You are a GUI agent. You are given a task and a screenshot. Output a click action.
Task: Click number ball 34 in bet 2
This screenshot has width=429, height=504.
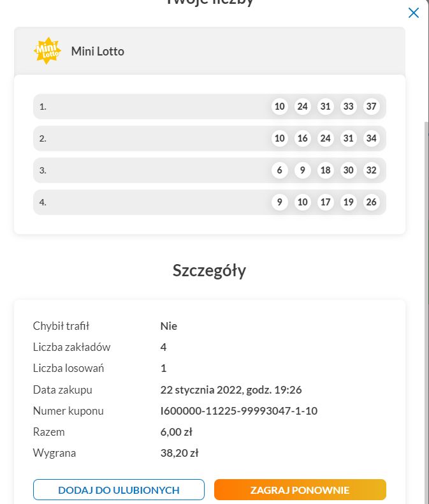pyautogui.click(x=372, y=138)
